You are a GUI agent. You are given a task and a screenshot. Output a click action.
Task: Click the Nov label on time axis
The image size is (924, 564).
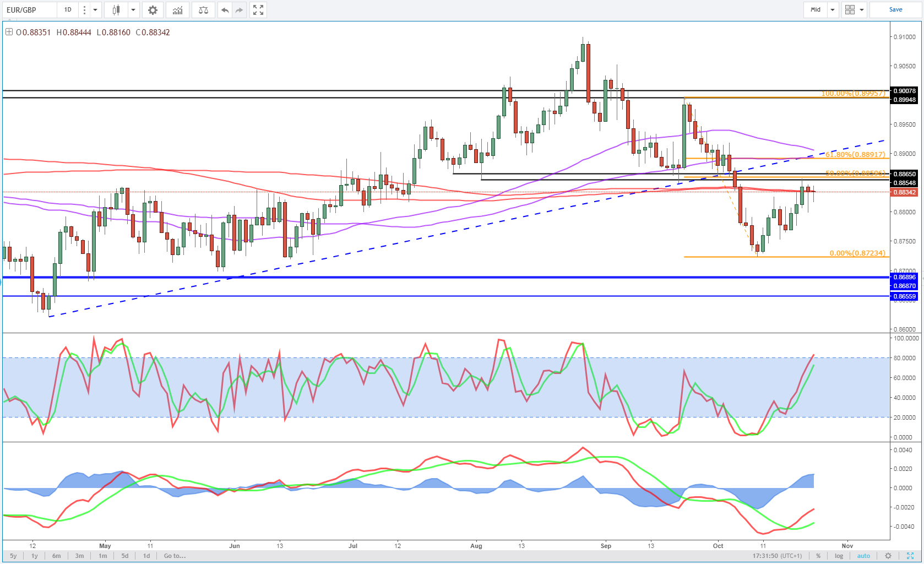[847, 546]
